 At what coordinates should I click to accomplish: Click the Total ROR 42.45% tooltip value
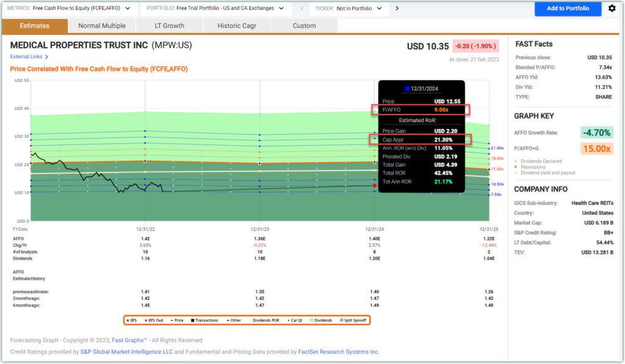click(x=443, y=173)
